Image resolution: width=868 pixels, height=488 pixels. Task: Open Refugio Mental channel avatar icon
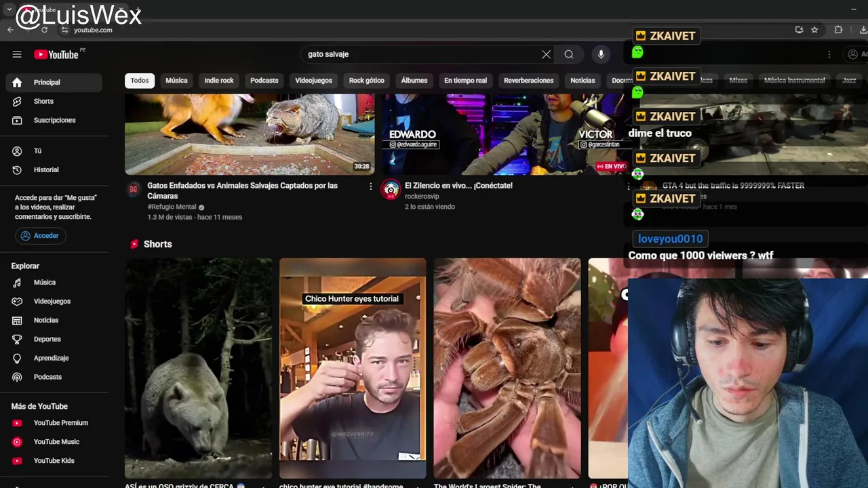tap(134, 189)
